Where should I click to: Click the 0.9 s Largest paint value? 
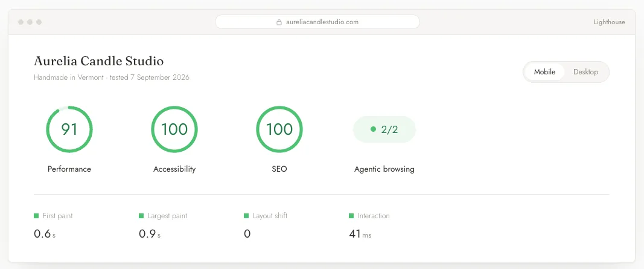[150, 234]
